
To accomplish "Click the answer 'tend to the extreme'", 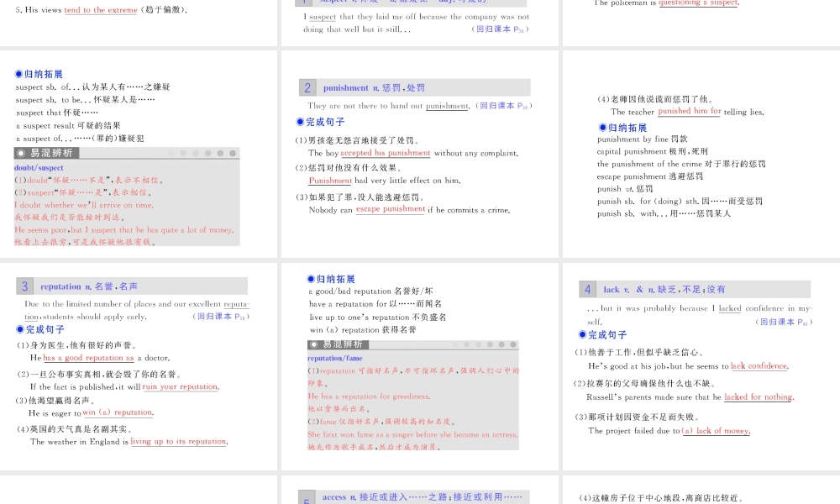I will [x=101, y=10].
